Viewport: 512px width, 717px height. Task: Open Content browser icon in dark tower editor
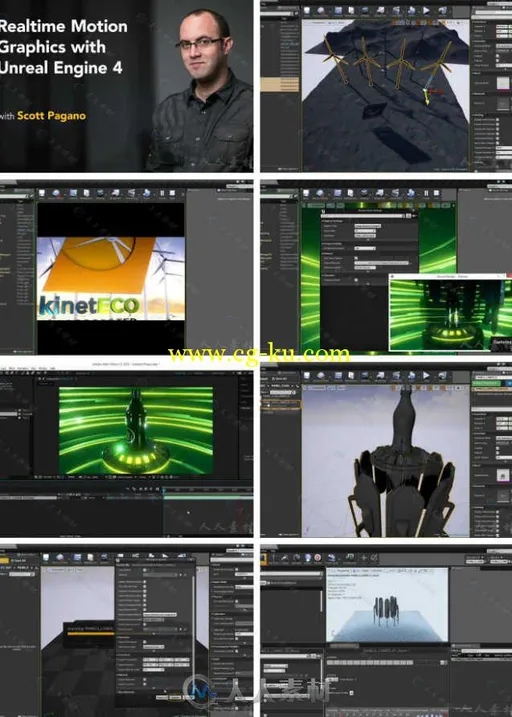tap(338, 376)
